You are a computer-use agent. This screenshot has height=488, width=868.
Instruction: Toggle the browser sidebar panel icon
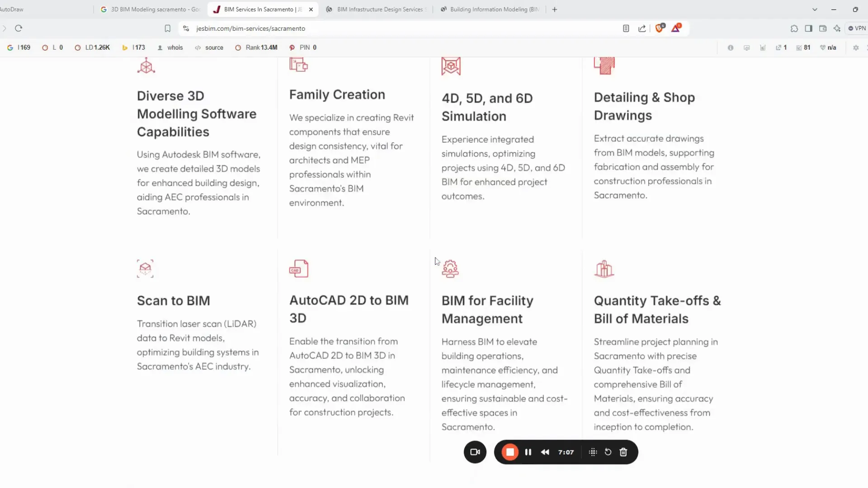[x=809, y=28]
